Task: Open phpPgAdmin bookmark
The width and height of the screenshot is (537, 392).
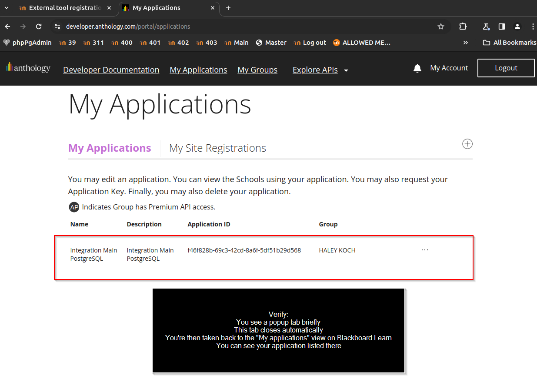Action: pyautogui.click(x=27, y=43)
